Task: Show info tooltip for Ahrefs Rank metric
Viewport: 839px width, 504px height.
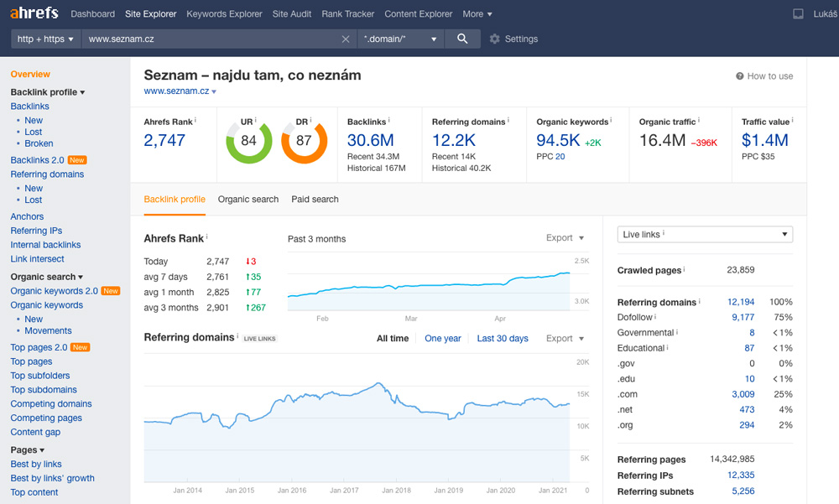Action: 195,121
